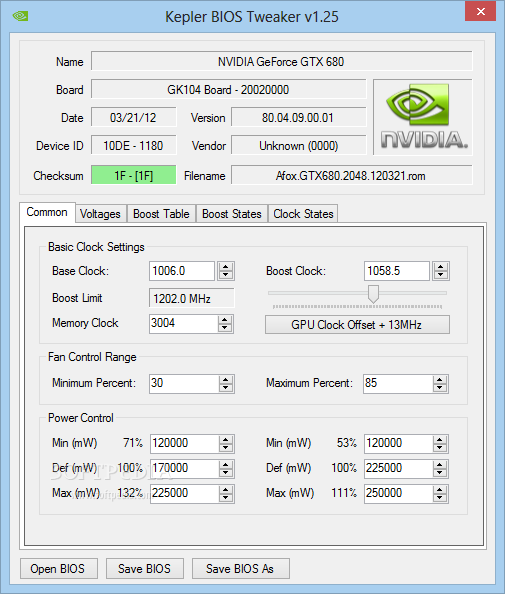Increase the 53% Min power with up arrow
Image resolution: width=505 pixels, height=594 pixels.
click(440, 440)
